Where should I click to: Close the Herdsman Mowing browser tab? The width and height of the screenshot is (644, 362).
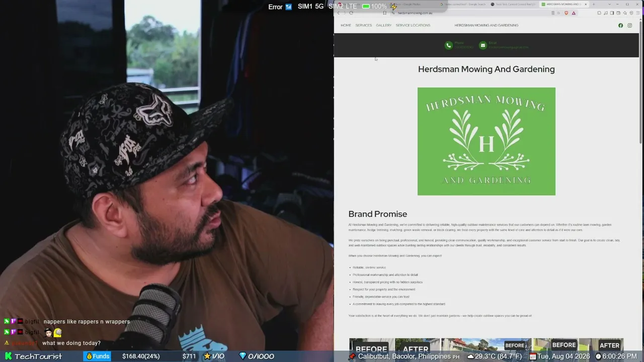coord(586,5)
